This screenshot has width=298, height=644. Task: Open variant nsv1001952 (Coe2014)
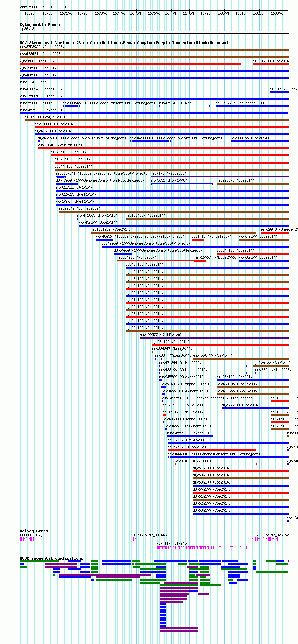click(x=110, y=229)
